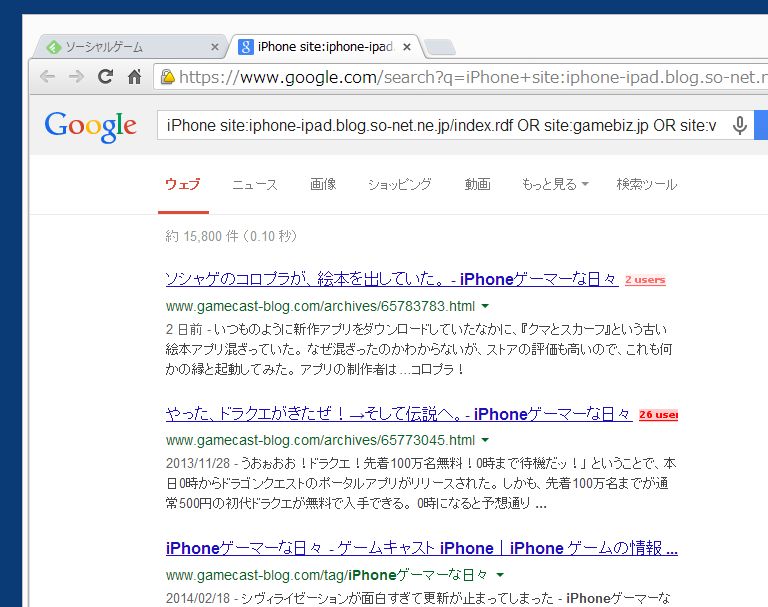Switch to ショッピング results
This screenshot has width=768, height=607.
(x=400, y=184)
